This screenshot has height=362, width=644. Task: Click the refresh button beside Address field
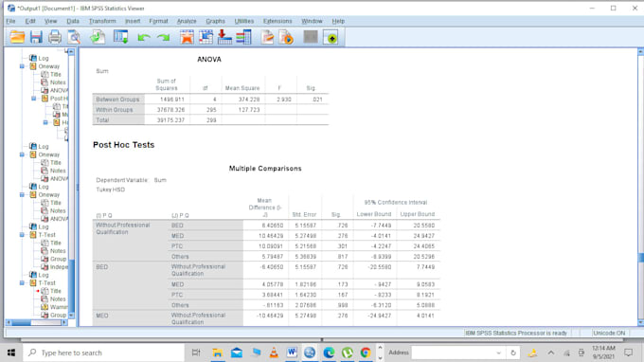click(513, 353)
